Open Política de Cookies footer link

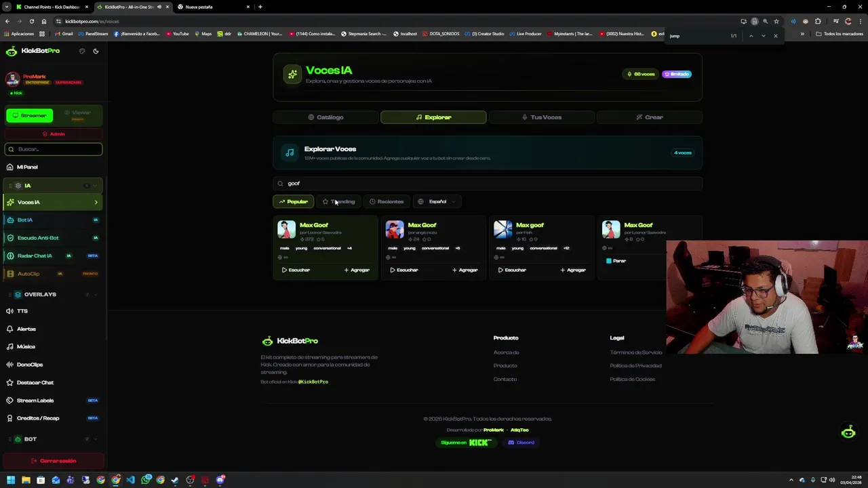pos(632,379)
